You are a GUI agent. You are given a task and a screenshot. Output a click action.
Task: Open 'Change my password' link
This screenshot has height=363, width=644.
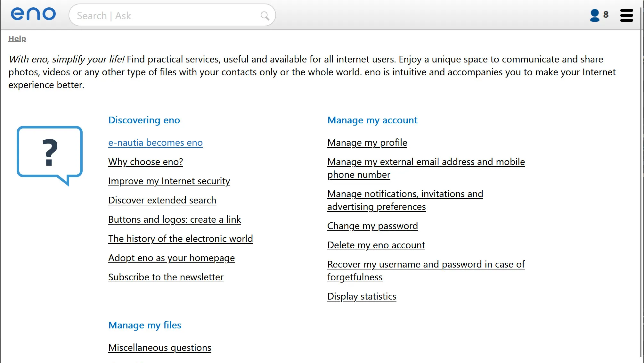[372, 226]
